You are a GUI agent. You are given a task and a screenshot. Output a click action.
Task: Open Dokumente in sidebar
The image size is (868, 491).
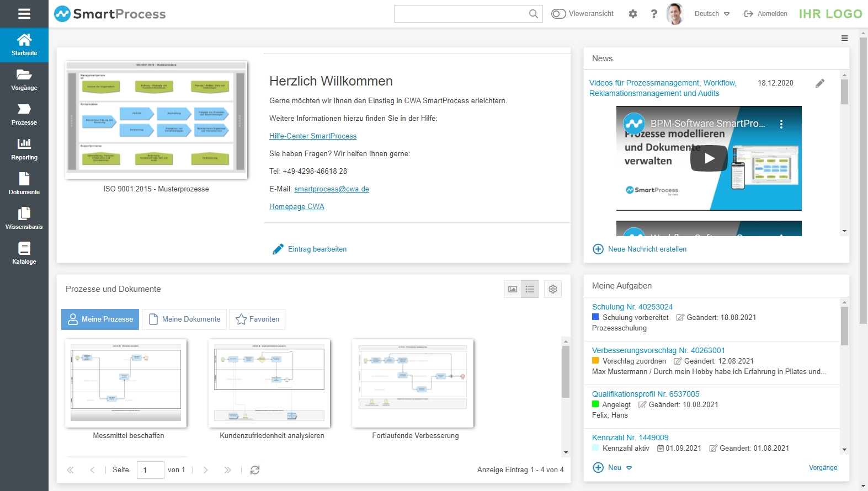(24, 184)
